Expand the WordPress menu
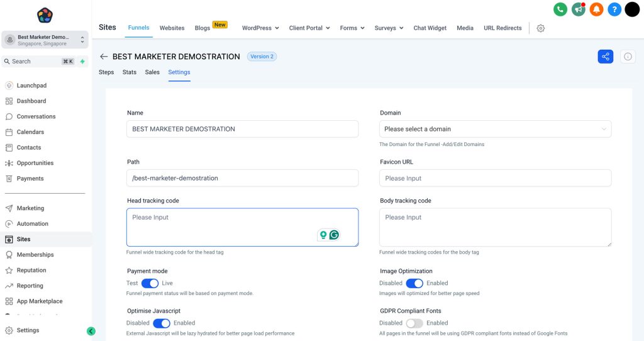The width and height of the screenshot is (644, 341). click(260, 28)
